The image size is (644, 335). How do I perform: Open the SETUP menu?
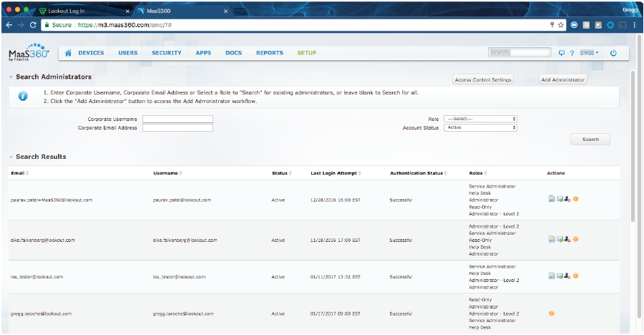coord(307,53)
